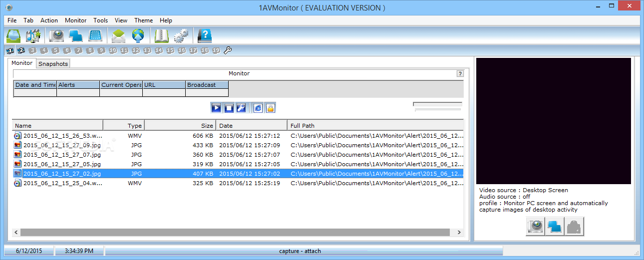Sort file list by Full Path column
The height and width of the screenshot is (260, 644).
375,125
